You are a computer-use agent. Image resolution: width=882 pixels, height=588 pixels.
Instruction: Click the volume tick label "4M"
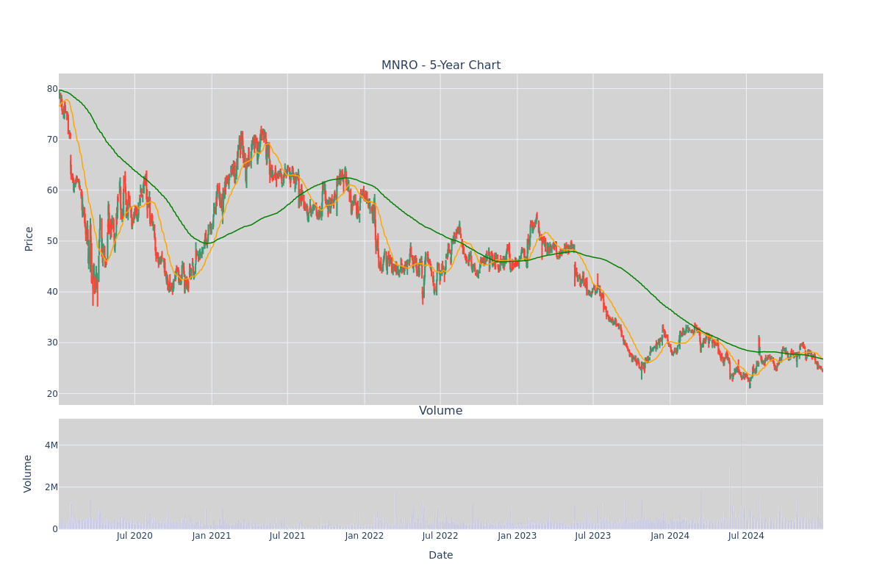tap(51, 445)
